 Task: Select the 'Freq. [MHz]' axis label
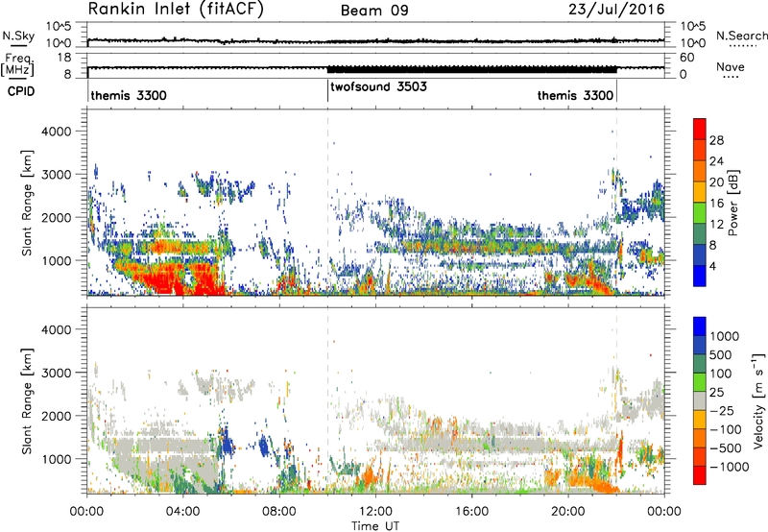18,65
